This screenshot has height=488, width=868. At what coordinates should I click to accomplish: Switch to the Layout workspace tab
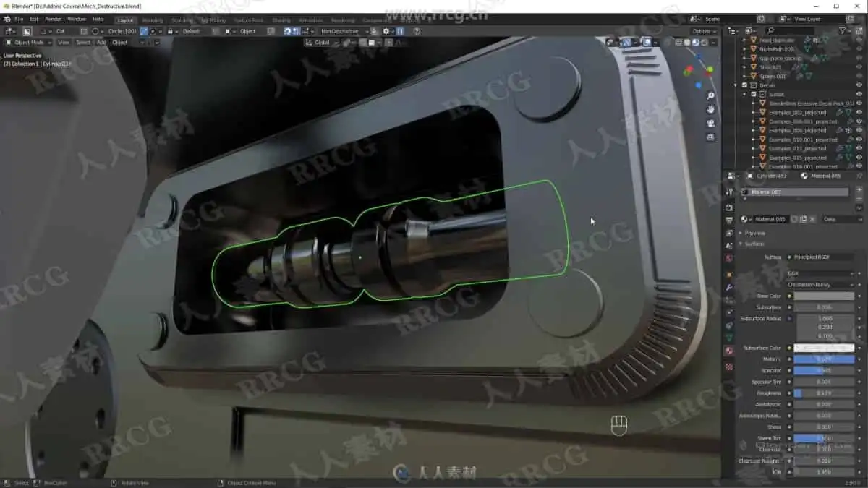(125, 20)
